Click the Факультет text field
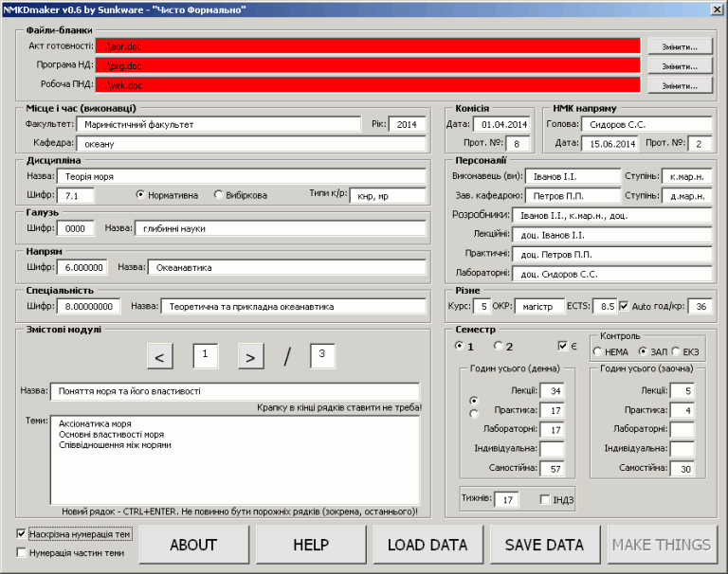728x574 pixels. 219,124
